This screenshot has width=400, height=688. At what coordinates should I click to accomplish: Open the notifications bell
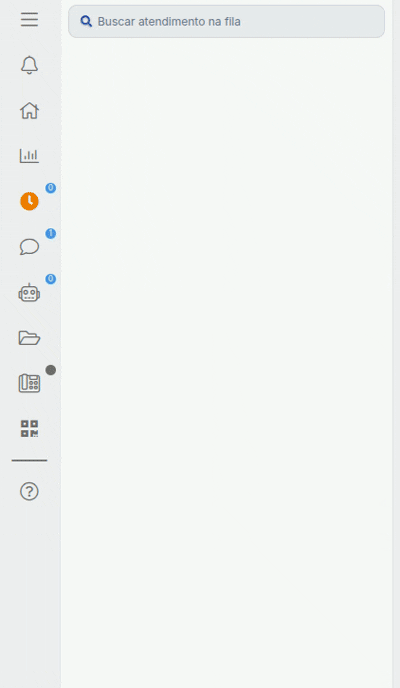(29, 65)
